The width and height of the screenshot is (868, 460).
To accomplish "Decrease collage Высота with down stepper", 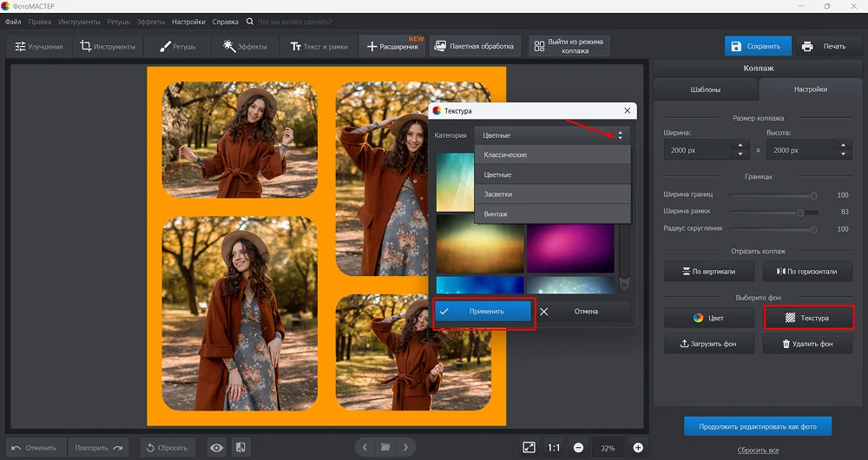I will click(843, 154).
